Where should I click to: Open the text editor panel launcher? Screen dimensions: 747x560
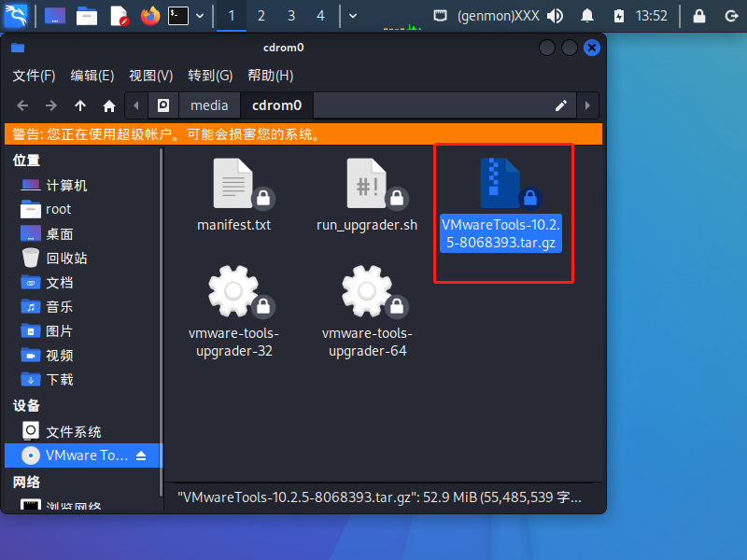pyautogui.click(x=119, y=16)
